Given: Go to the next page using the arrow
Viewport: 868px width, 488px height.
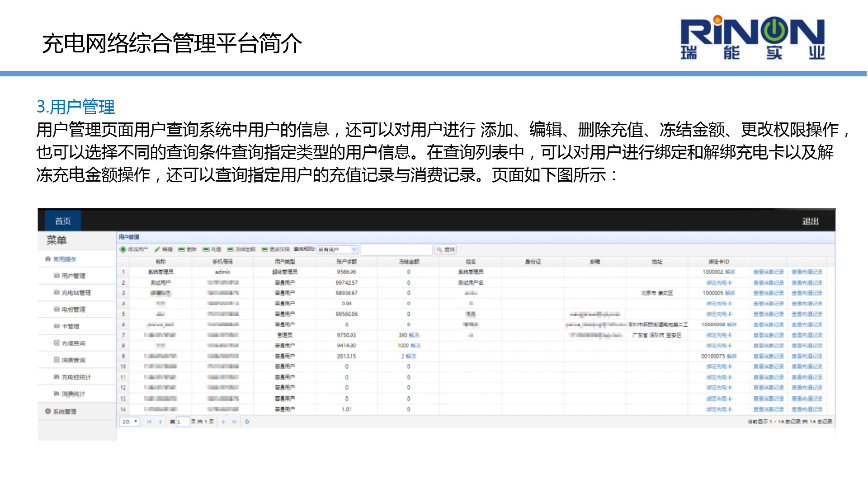Looking at the screenshot, I should click(223, 422).
